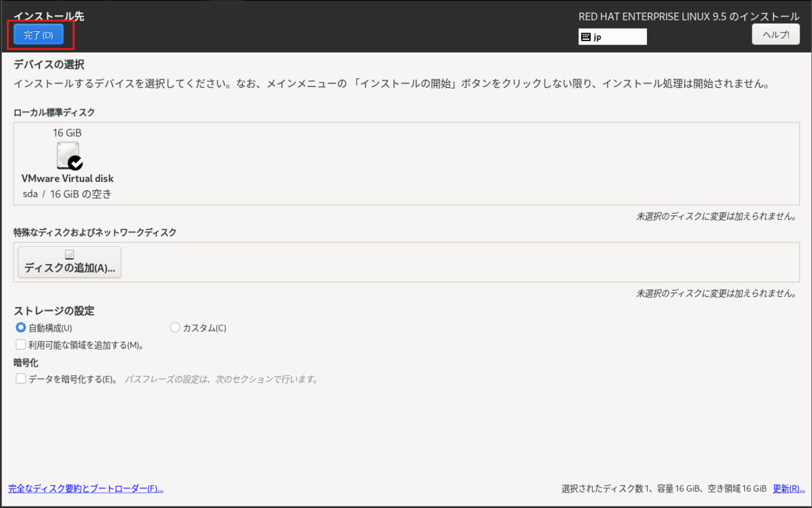Click the 完了(D) done button

click(x=39, y=34)
